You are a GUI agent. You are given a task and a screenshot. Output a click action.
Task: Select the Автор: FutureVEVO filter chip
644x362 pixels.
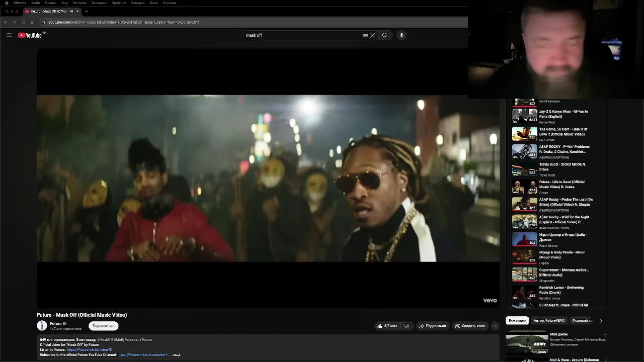tap(549, 320)
